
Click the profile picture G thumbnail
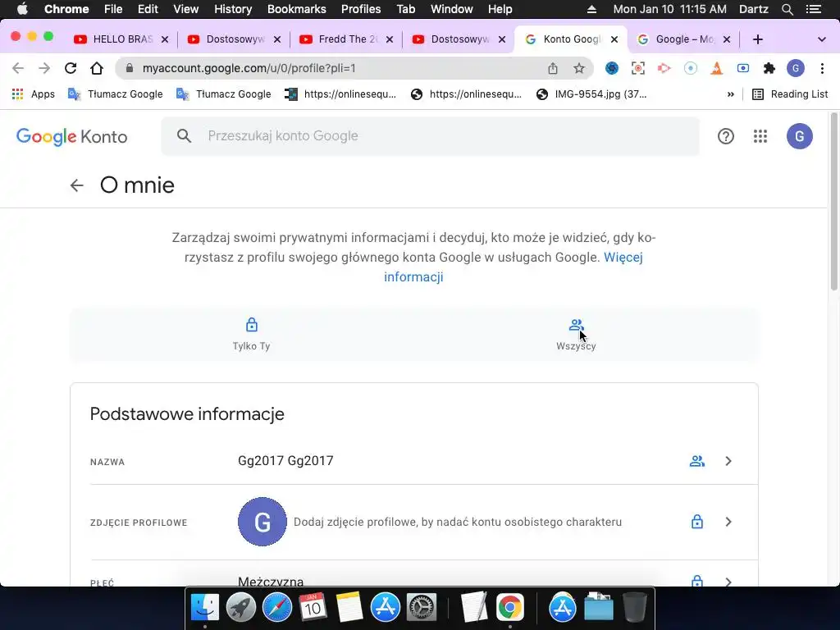click(x=262, y=521)
